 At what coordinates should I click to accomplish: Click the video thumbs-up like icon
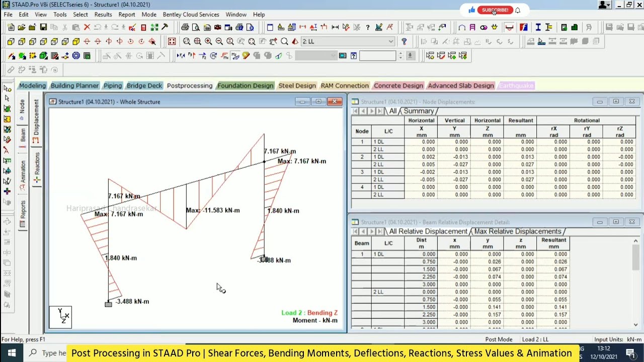pyautogui.click(x=471, y=10)
